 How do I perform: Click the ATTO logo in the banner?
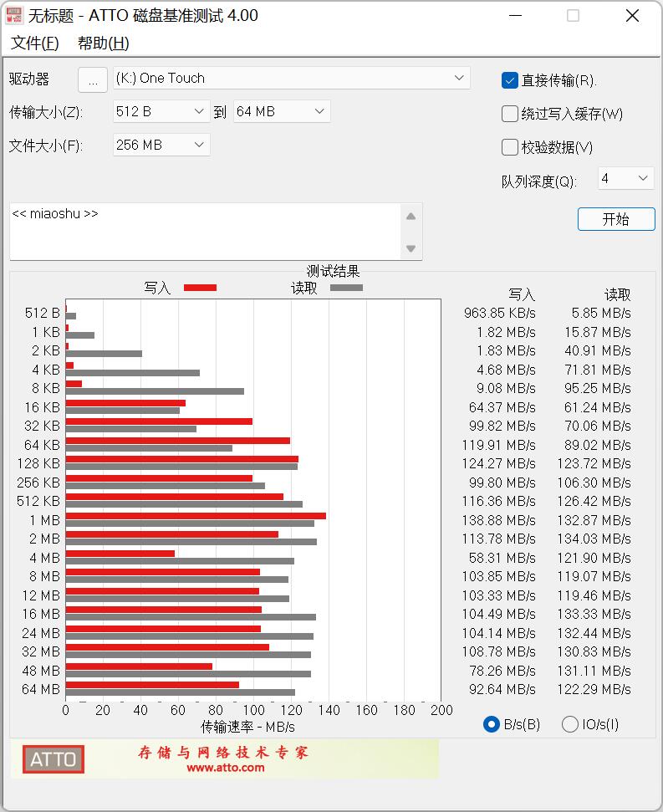(54, 759)
